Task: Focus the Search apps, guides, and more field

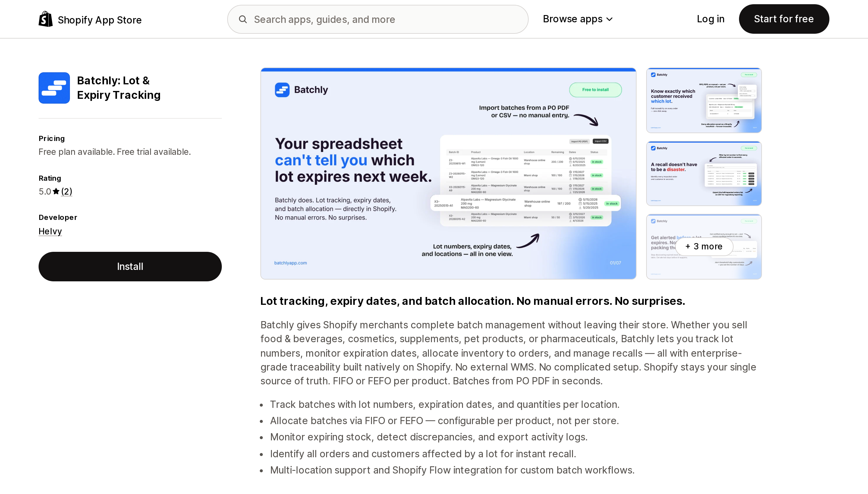Action: 377,19
